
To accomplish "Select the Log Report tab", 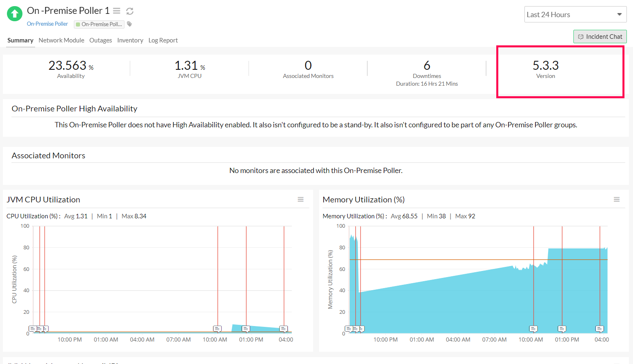I will click(x=163, y=40).
